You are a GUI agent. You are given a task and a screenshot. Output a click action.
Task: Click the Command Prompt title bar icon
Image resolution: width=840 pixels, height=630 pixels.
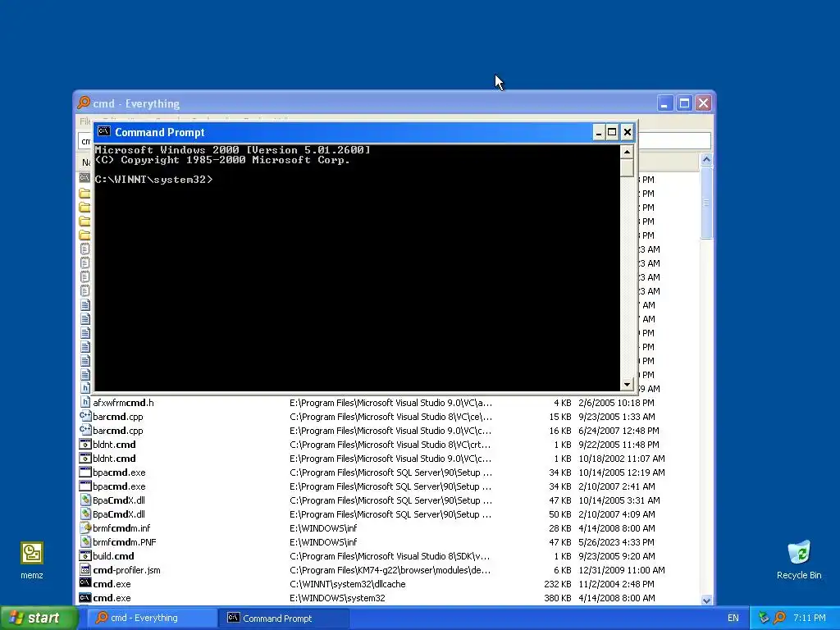(104, 132)
